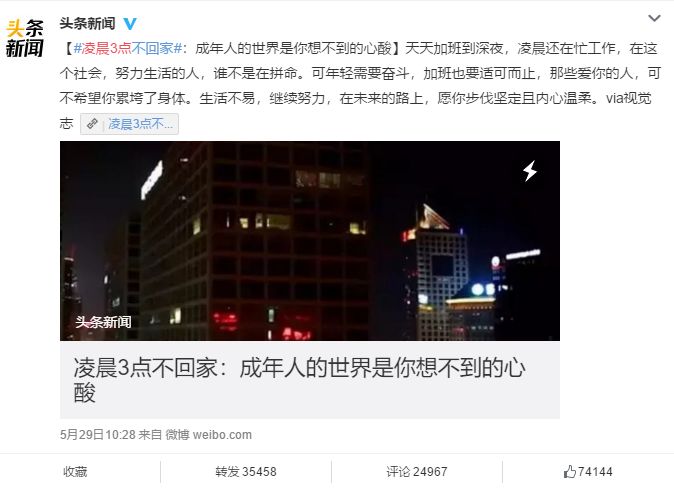The image size is (674, 491).
Task: Open 评论 24967 comments section
Action: click(x=417, y=472)
